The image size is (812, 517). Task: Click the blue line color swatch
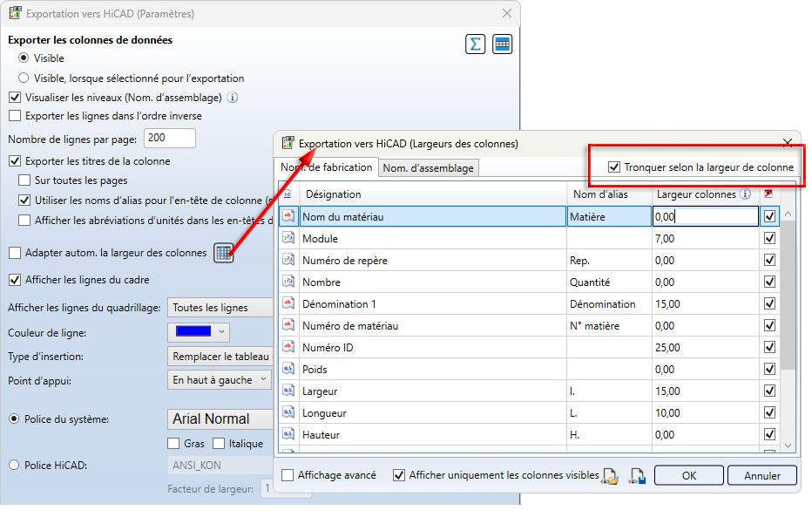193,331
